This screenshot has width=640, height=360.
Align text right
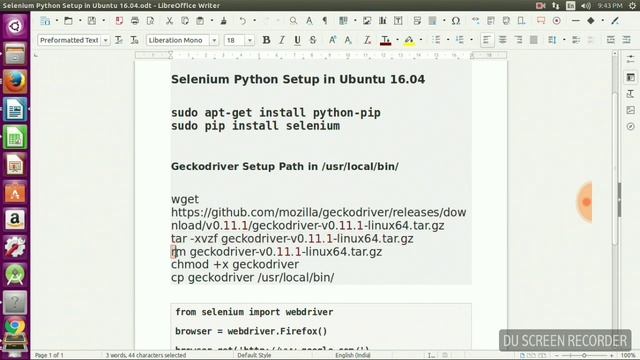pos(518,40)
